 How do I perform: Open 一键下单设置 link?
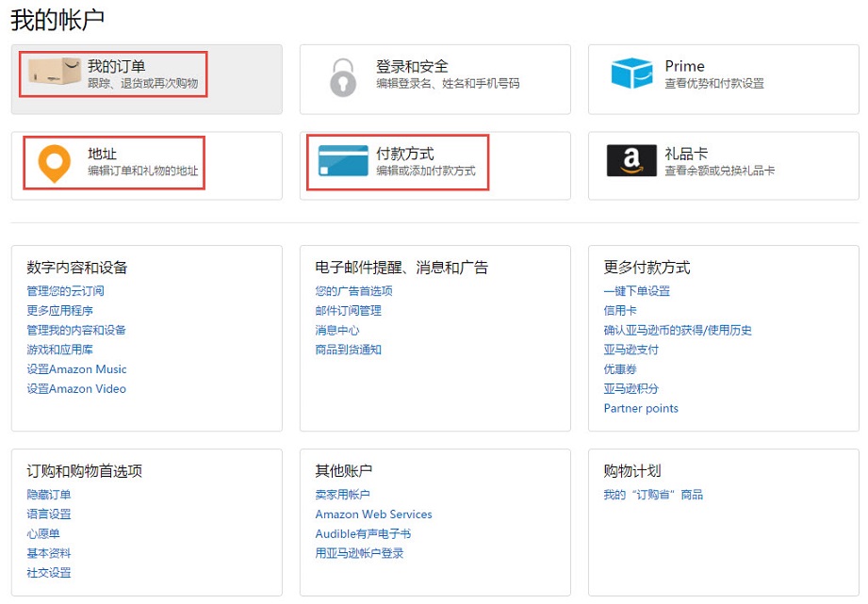(x=636, y=290)
